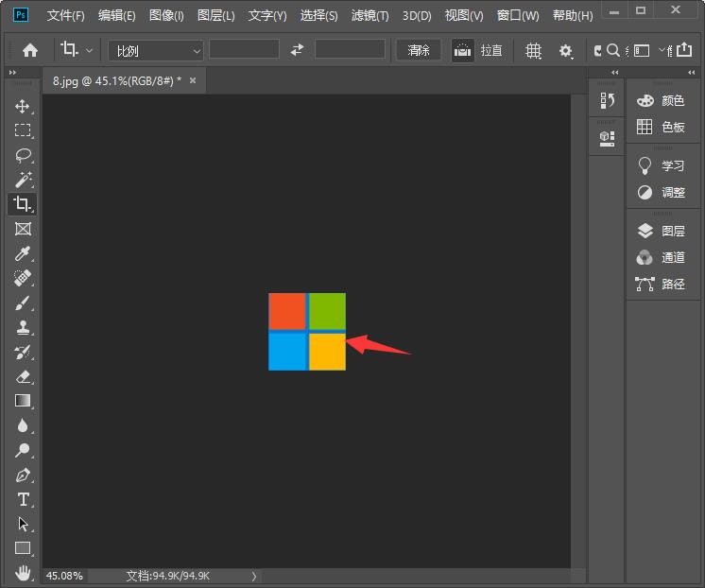Open the 色板 swatches panel
Screen dimensions: 705x588
661,127
